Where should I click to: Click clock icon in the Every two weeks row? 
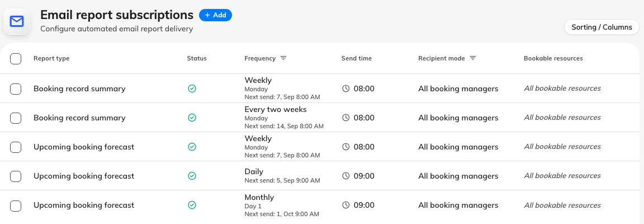(346, 118)
